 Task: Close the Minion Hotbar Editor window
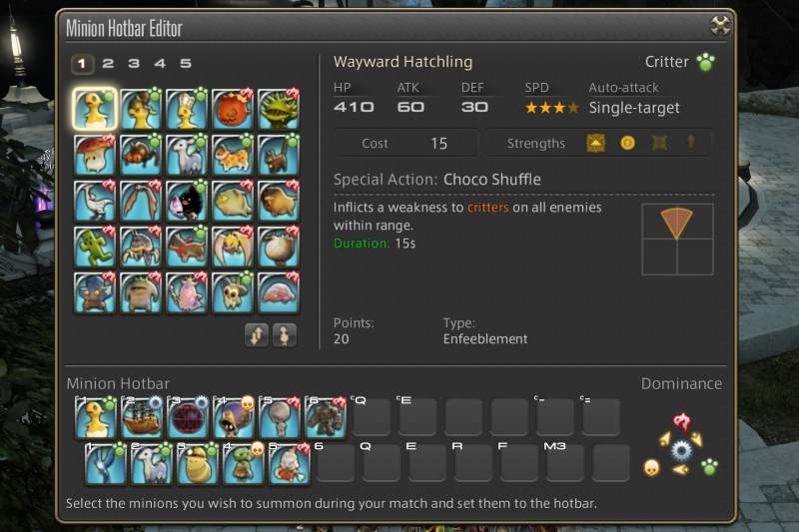720,26
